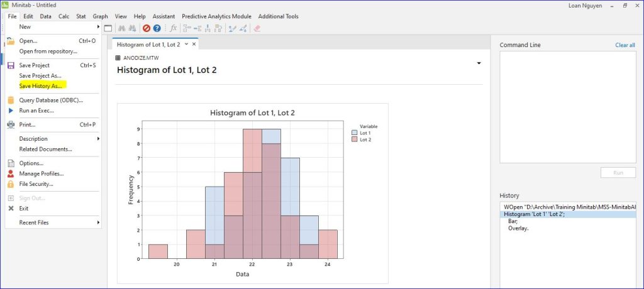Open the Help menu in menu bar
Viewport: 644px width, 289px height.
tap(140, 16)
